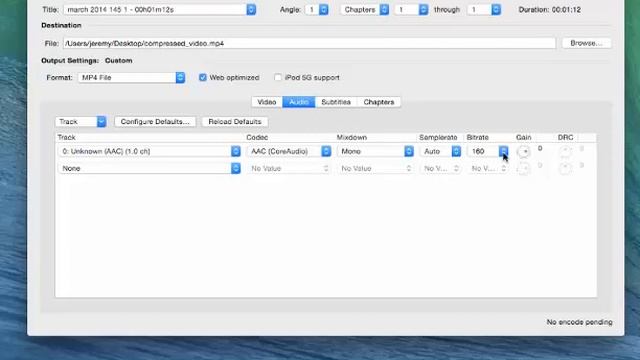Screen dimensions: 640x360
Task: Adjust the Gain knob for first track
Action: coord(524,151)
